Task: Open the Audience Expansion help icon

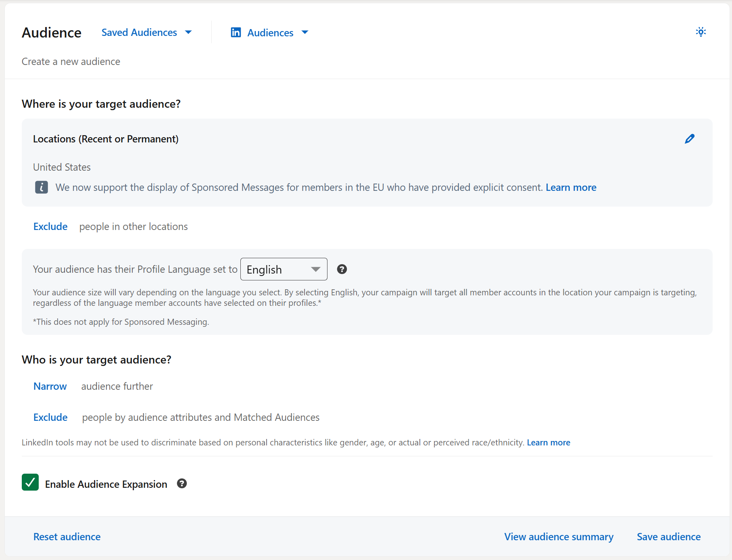Action: click(x=182, y=483)
